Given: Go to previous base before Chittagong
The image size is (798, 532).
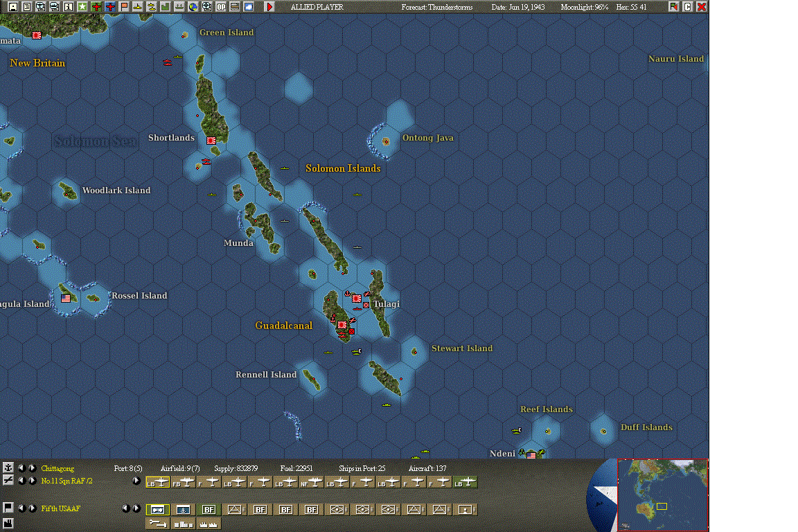Looking at the screenshot, I should pos(21,468).
